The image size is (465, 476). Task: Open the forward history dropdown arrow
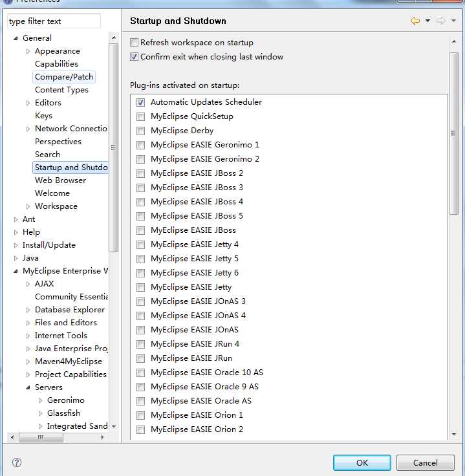point(453,21)
